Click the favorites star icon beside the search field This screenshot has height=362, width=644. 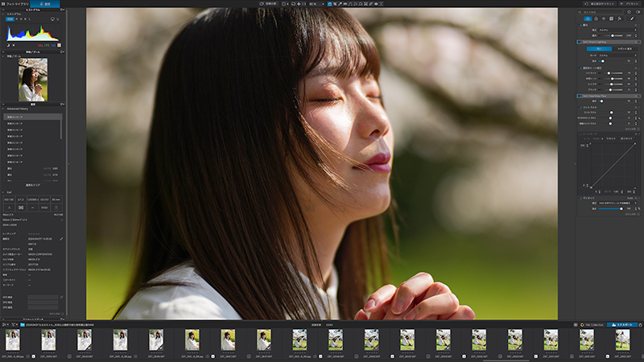tap(629, 12)
